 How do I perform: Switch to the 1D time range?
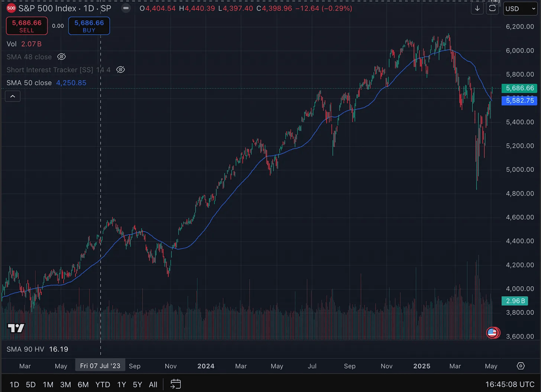click(x=14, y=384)
